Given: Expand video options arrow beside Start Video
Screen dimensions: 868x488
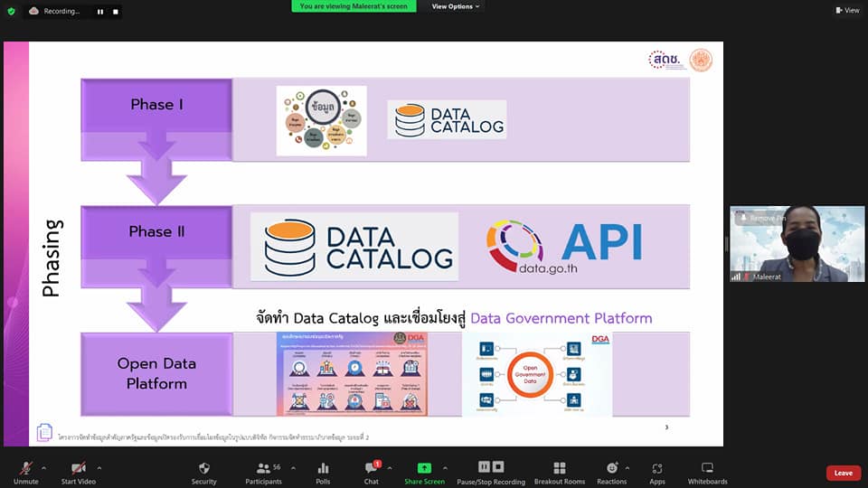Looking at the screenshot, I should [x=99, y=467].
